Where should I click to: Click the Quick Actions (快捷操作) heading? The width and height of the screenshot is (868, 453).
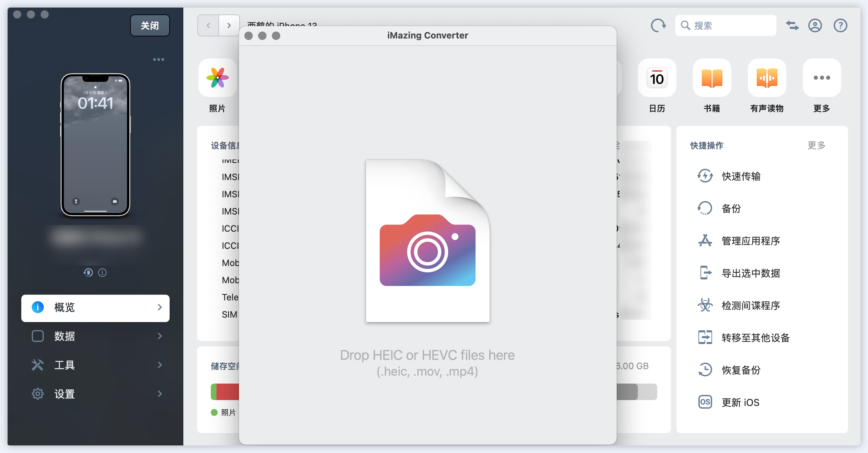pyautogui.click(x=707, y=146)
